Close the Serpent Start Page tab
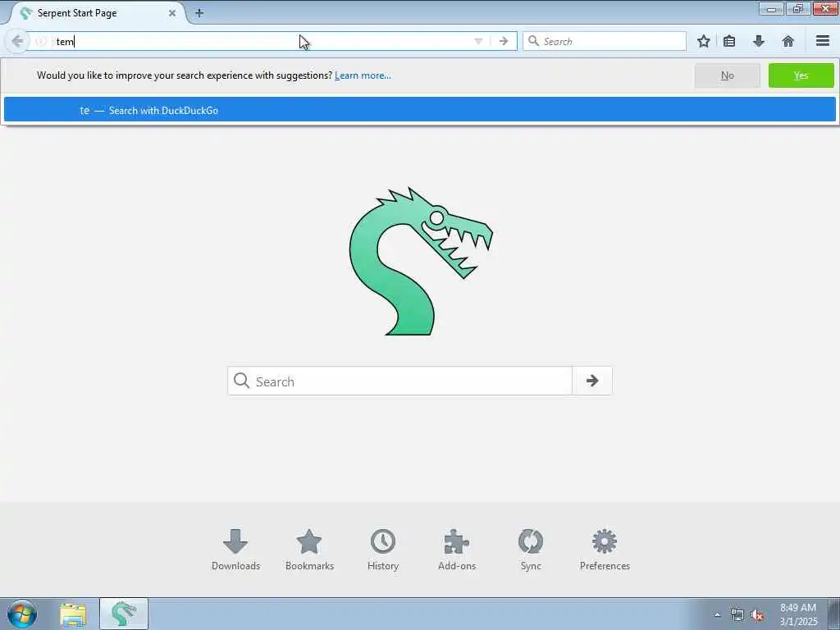This screenshot has width=840, height=630. [x=172, y=13]
